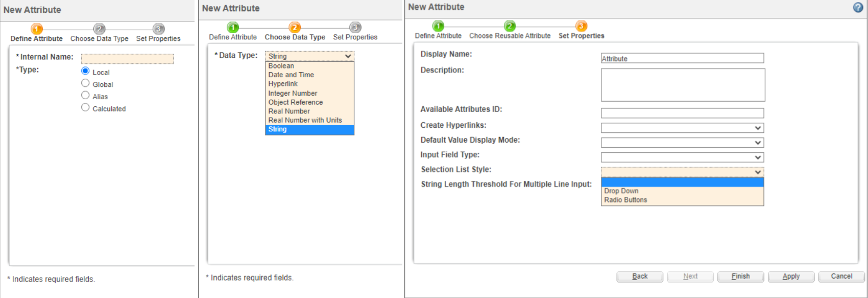Image resolution: width=868 pixels, height=298 pixels.
Task: Click gray step 3 circle in middle window
Action: coord(355,28)
